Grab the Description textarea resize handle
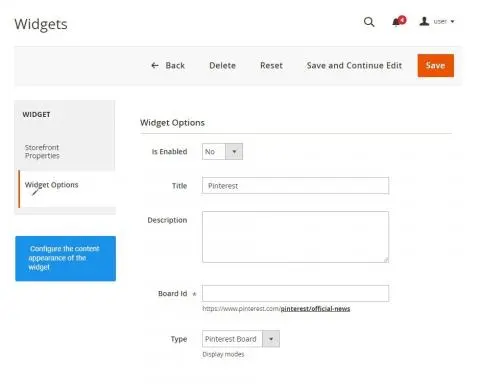480x384 pixels. 386,260
